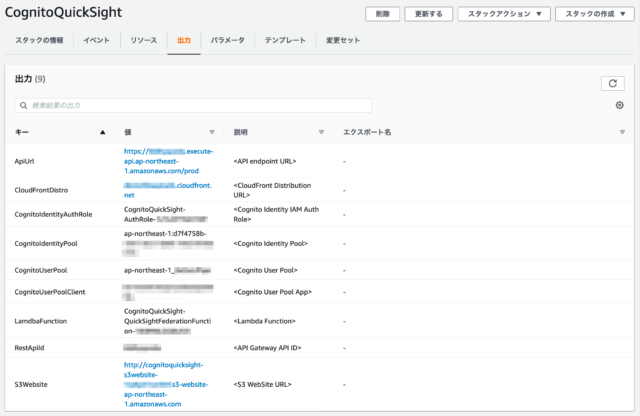Switch to リソース tab
The width and height of the screenshot is (640, 416).
(x=143, y=40)
